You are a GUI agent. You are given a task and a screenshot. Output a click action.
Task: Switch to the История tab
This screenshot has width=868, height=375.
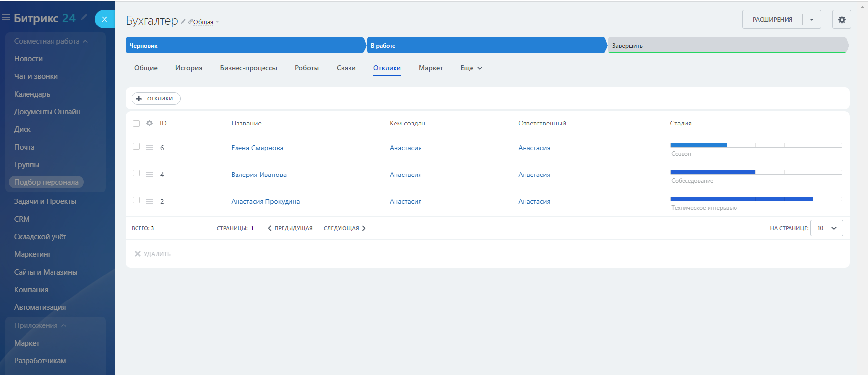188,68
